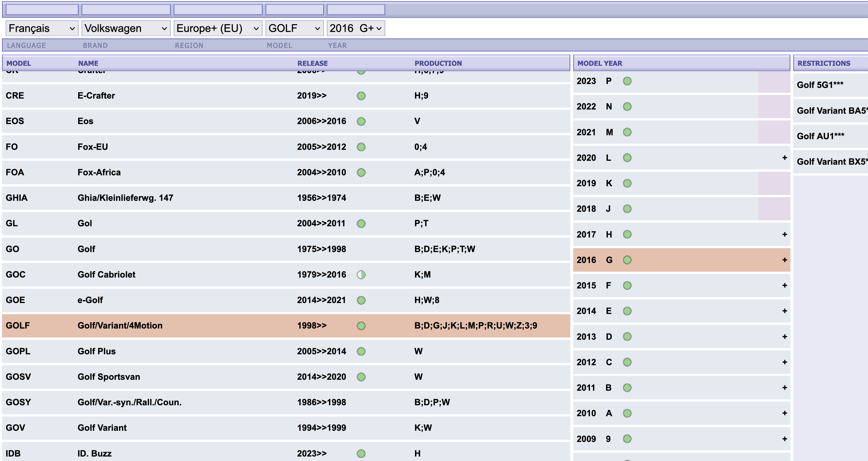Click the green dot for model year 2019
Screen dimensions: 868x461
click(x=627, y=183)
